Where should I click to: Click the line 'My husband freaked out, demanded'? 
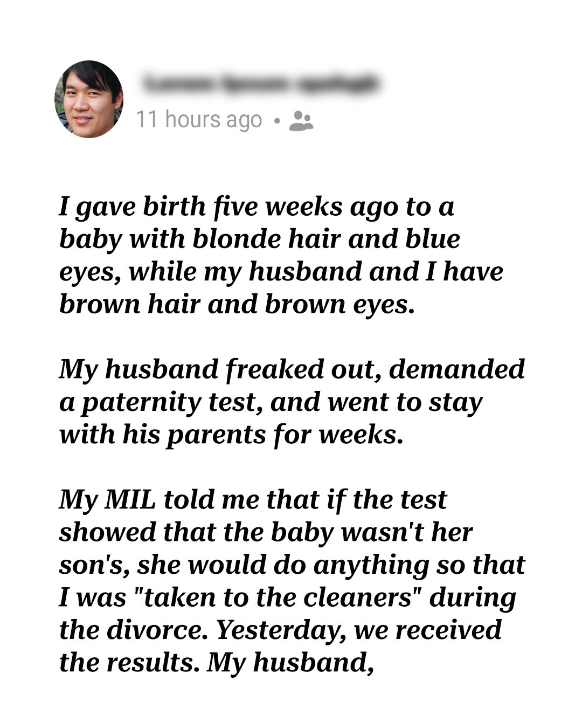(x=292, y=370)
